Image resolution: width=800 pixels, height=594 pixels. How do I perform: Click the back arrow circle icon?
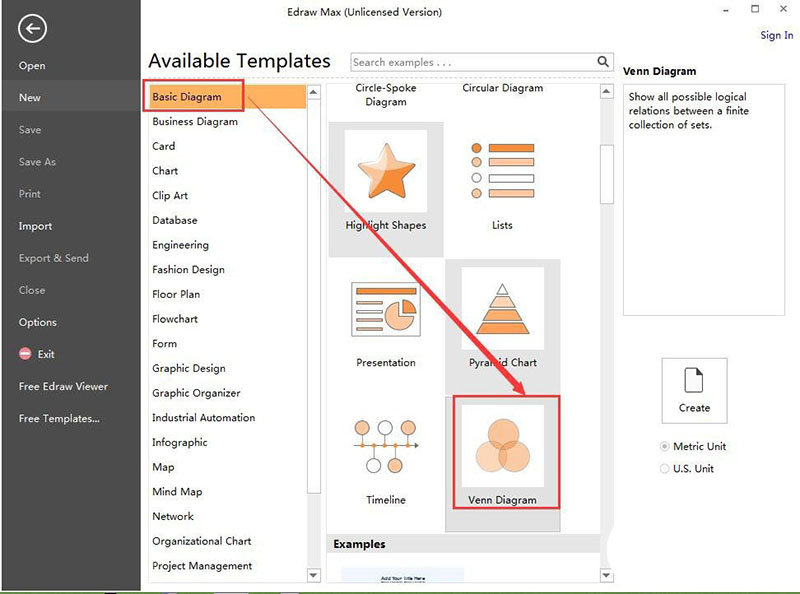pos(32,29)
